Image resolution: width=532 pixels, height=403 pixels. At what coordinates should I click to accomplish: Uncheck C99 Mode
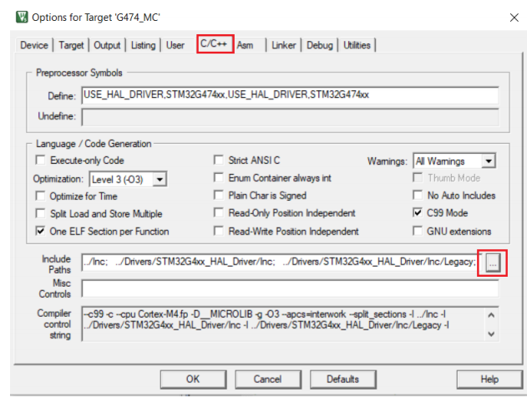(x=418, y=213)
